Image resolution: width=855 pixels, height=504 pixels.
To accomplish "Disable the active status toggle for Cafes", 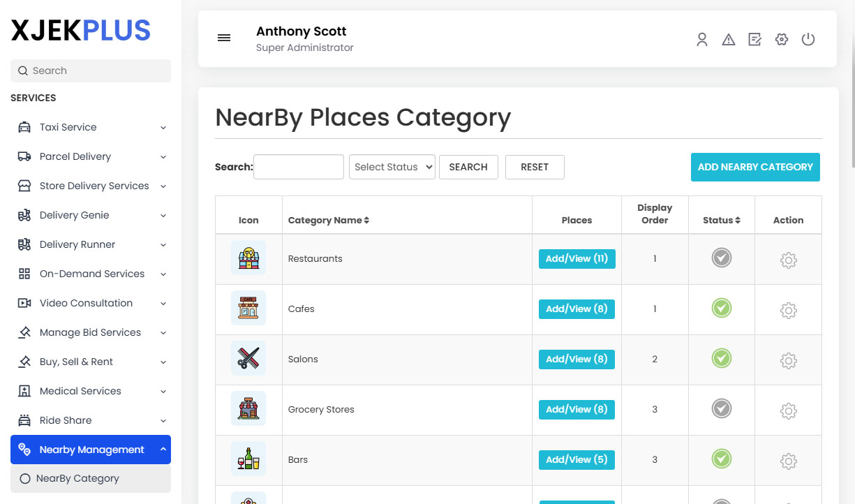I will (721, 309).
